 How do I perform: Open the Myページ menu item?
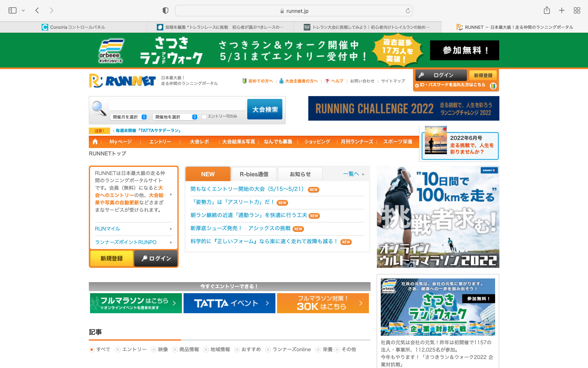click(120, 142)
